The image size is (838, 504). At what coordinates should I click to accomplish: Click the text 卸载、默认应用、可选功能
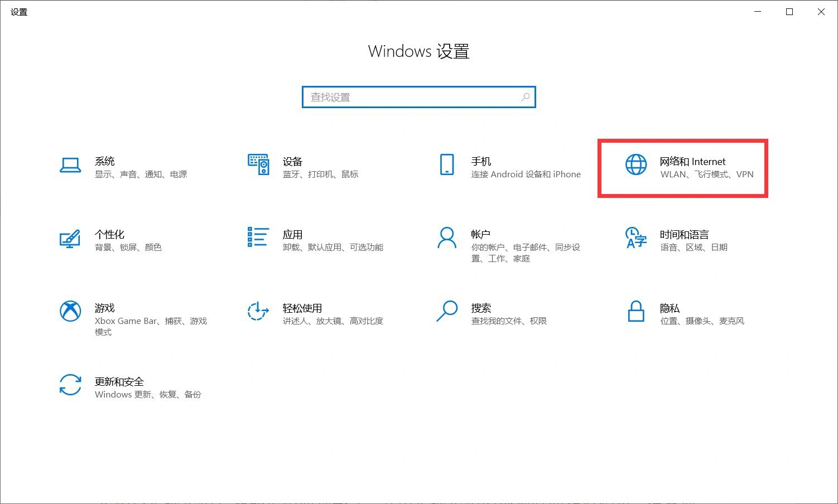(333, 248)
